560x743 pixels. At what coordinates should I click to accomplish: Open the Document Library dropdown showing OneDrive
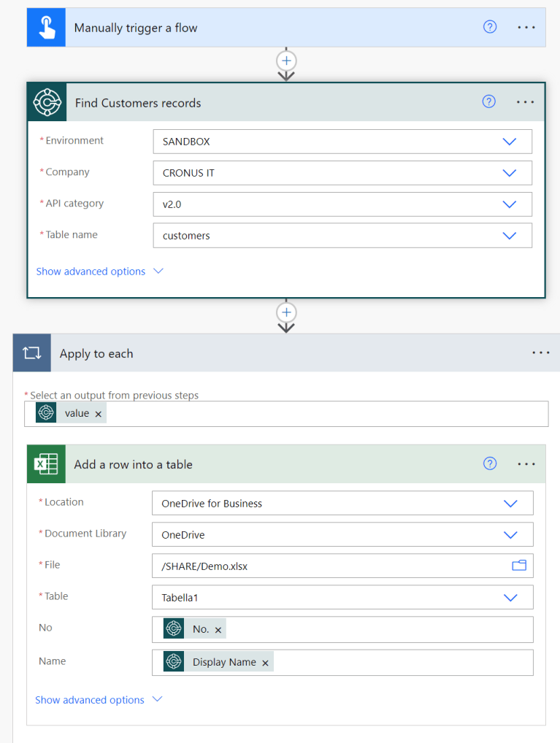point(342,534)
